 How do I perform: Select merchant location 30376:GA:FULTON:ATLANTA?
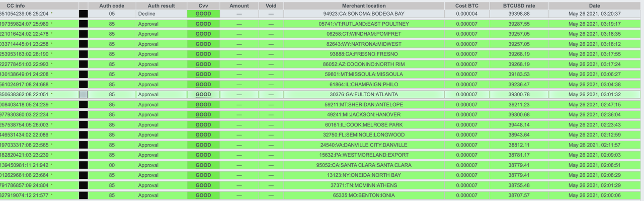click(364, 94)
